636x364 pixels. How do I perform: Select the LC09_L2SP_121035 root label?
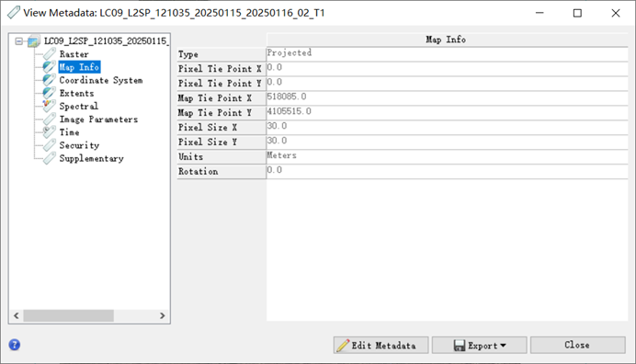[x=106, y=41]
